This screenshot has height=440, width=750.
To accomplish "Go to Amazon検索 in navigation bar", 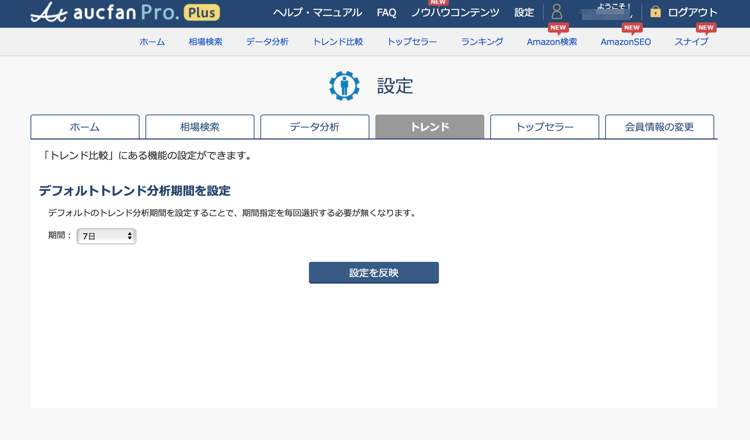I will click(552, 42).
